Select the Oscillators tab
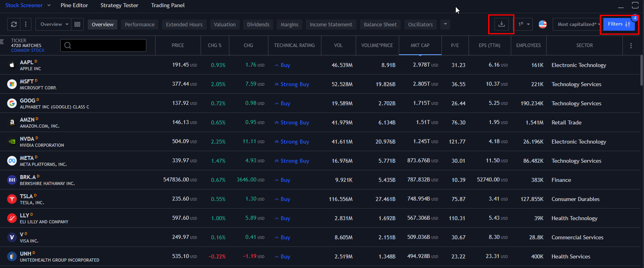 [420, 24]
